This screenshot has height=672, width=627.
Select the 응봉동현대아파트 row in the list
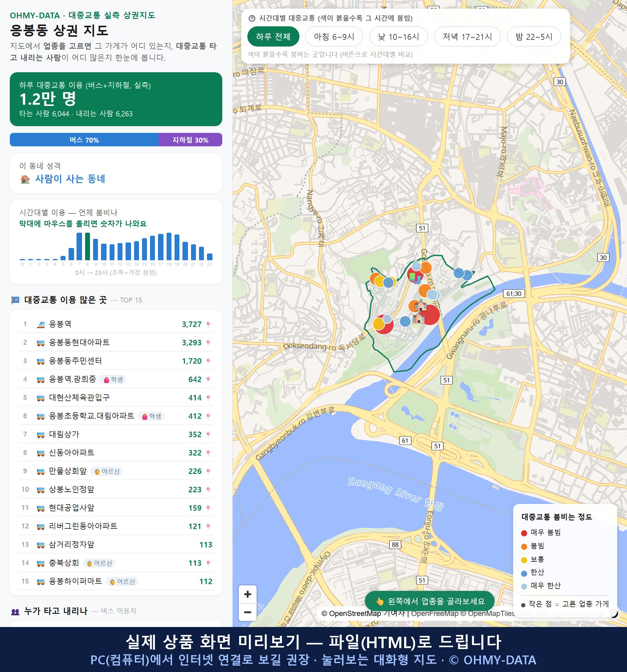pyautogui.click(x=116, y=343)
